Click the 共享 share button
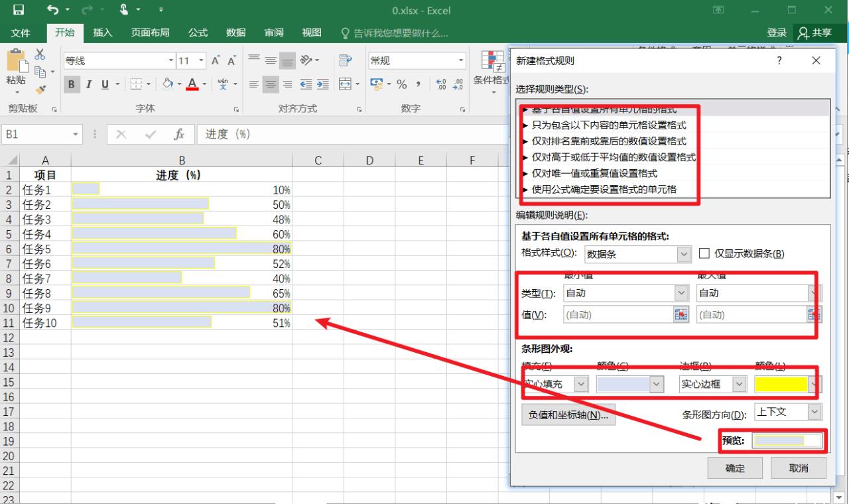849x504 pixels. [815, 32]
